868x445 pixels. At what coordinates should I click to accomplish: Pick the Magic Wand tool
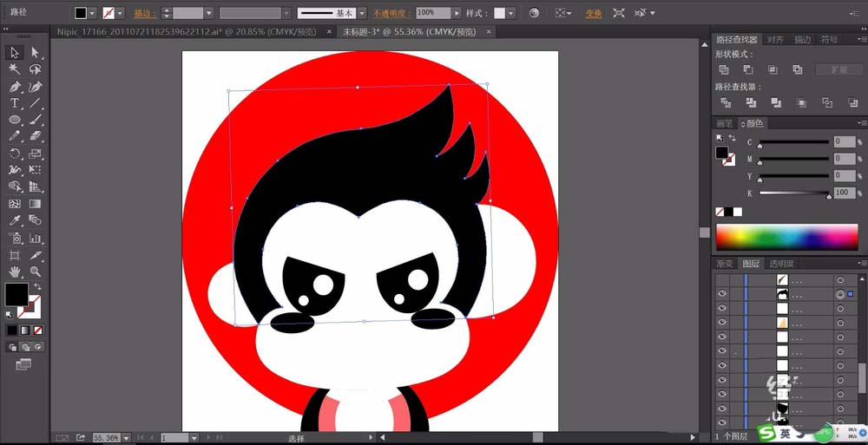15,69
